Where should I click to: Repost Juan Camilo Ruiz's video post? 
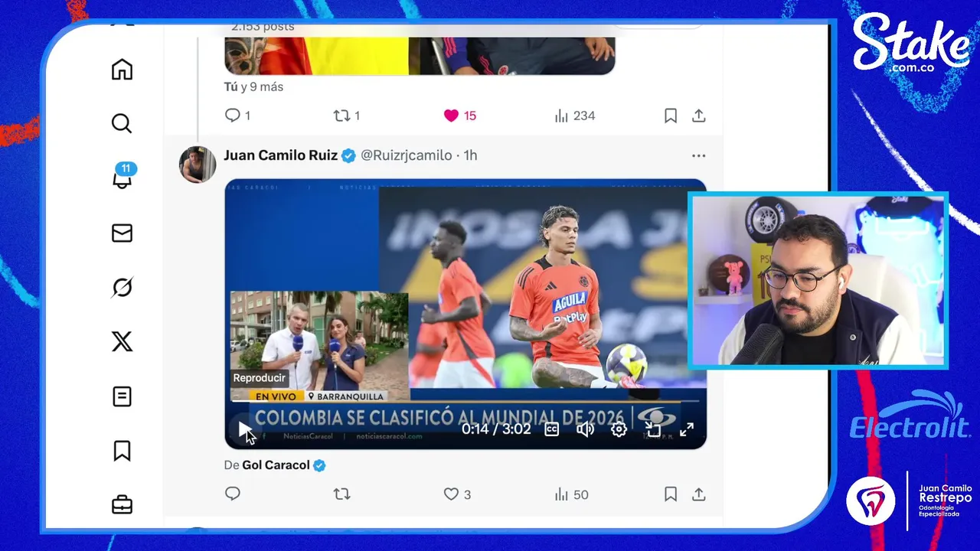341,494
